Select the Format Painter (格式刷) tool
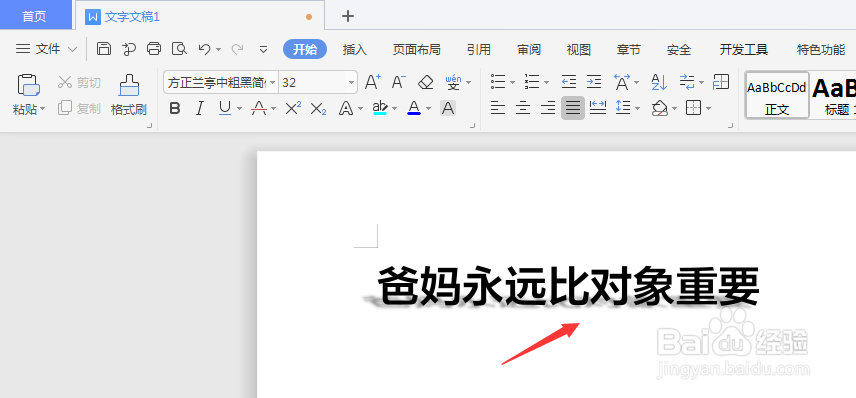The width and height of the screenshot is (856, 398). (129, 94)
